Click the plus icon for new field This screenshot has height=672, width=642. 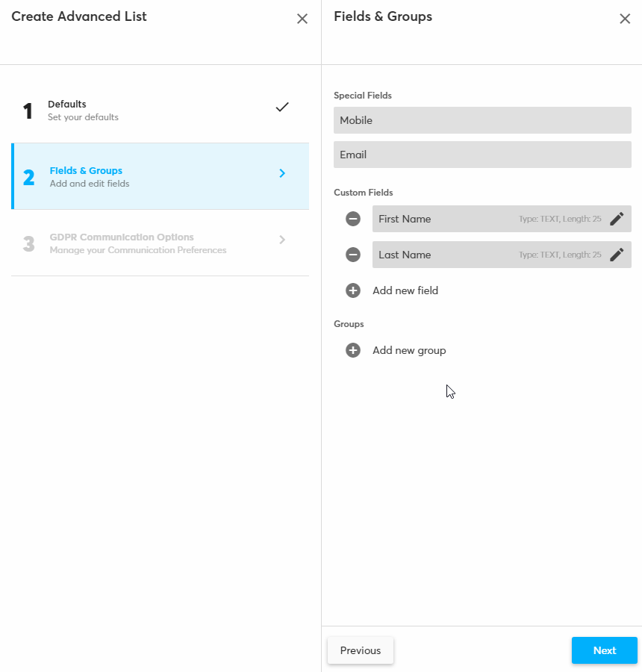(353, 290)
